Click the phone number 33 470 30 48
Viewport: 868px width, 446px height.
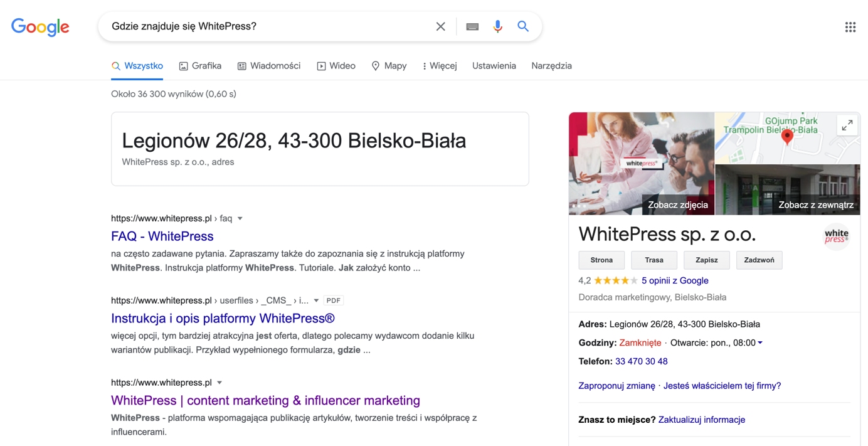pyautogui.click(x=642, y=361)
